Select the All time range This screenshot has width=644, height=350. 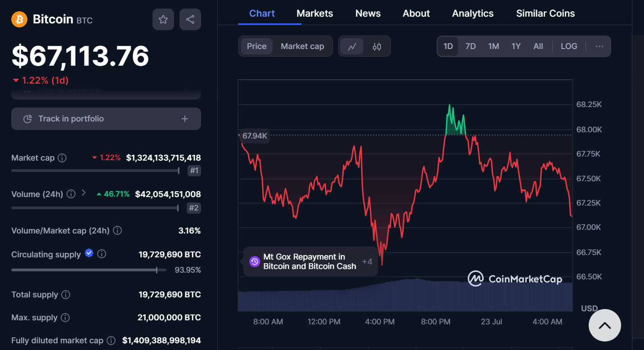[538, 46]
